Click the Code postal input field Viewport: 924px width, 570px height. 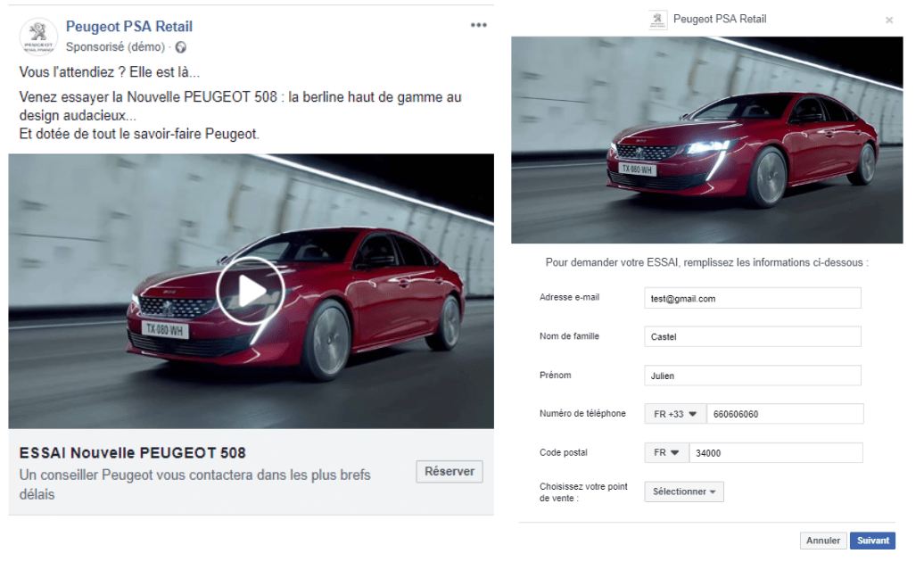click(775, 453)
